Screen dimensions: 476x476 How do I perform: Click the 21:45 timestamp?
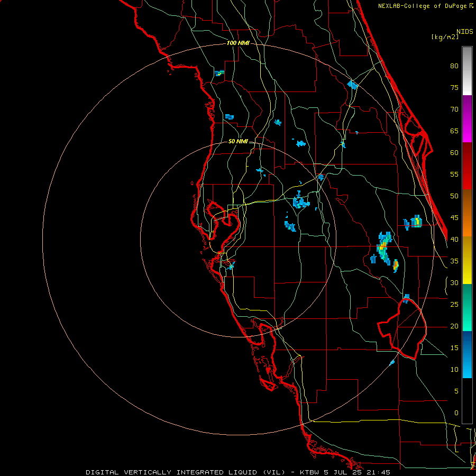[x=379, y=472]
